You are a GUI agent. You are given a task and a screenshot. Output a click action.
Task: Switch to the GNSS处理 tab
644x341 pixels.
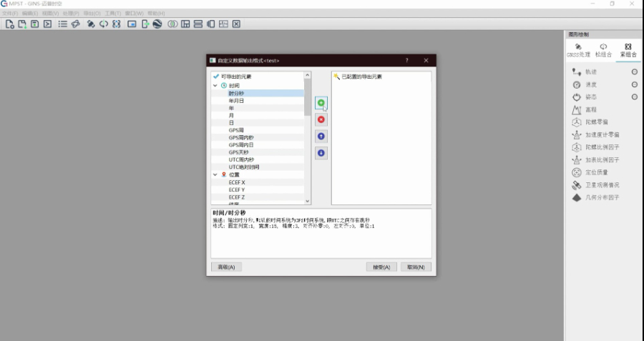click(x=578, y=50)
